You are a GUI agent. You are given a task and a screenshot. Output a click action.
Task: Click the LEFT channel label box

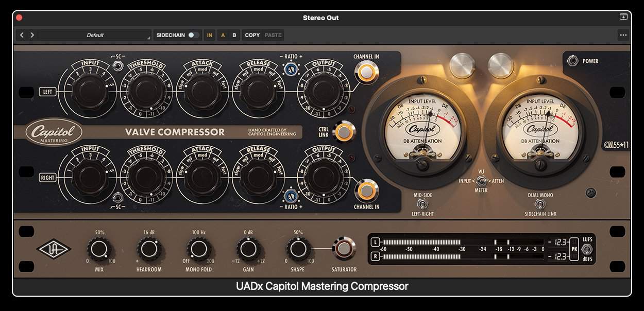tap(47, 92)
